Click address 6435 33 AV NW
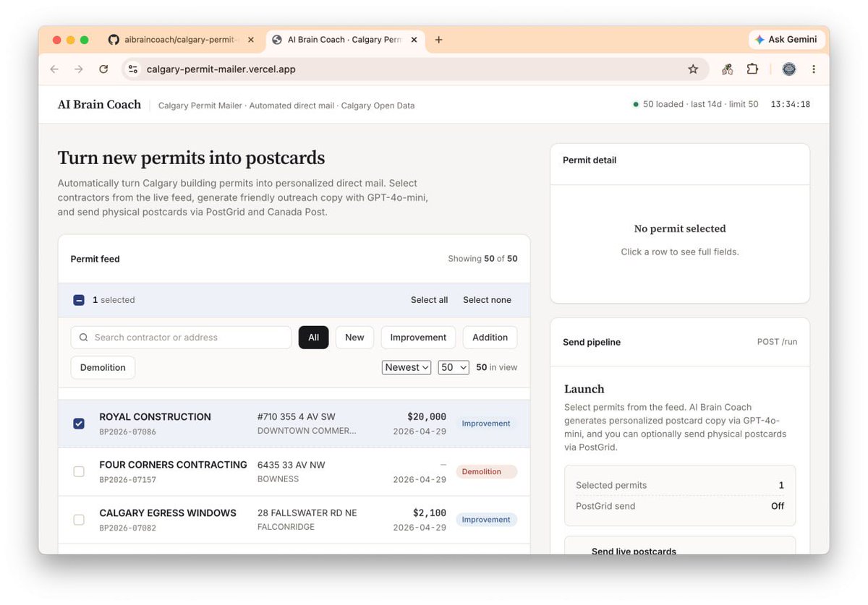The height and width of the screenshot is (605, 868). tap(292, 465)
